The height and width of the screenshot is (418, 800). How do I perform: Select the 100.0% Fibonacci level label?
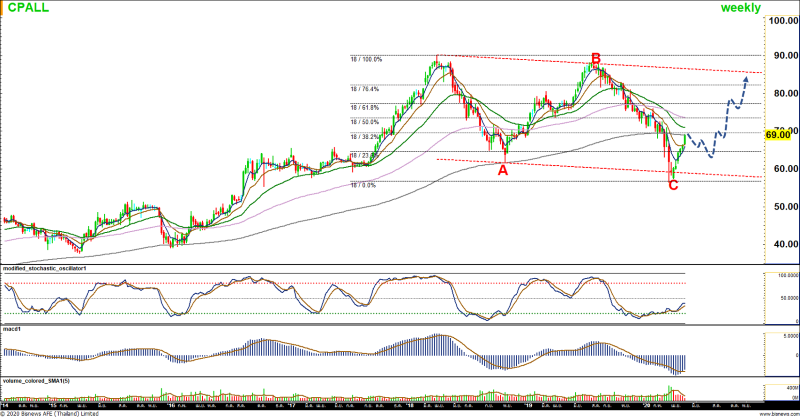pyautogui.click(x=366, y=60)
